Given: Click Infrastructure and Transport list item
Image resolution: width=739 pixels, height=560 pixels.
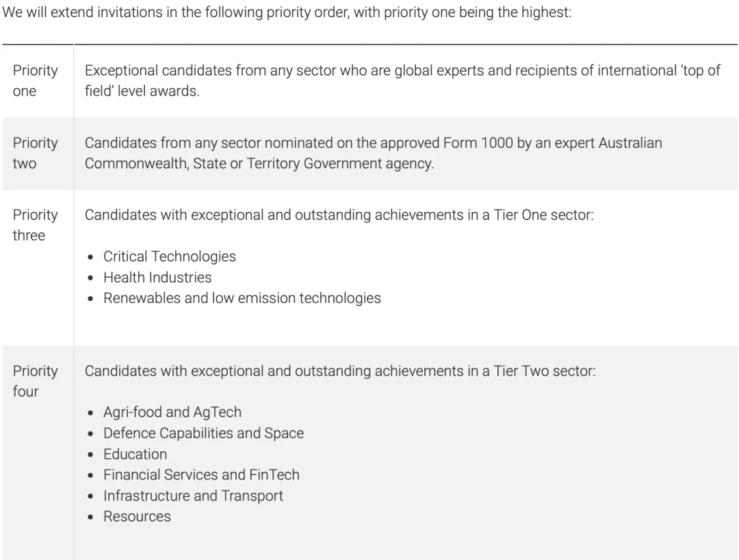Looking at the screenshot, I should (193, 496).
